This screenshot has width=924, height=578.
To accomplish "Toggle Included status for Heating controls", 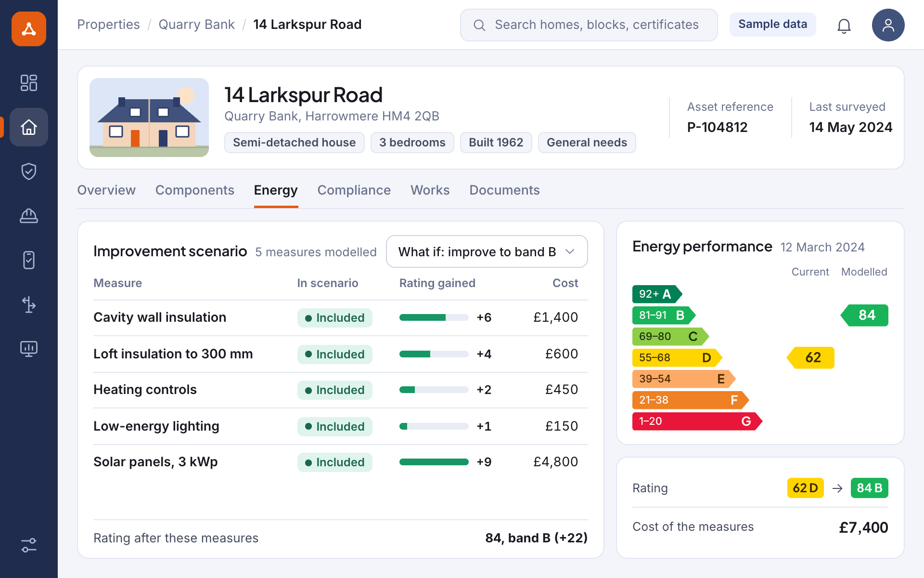I will (335, 390).
